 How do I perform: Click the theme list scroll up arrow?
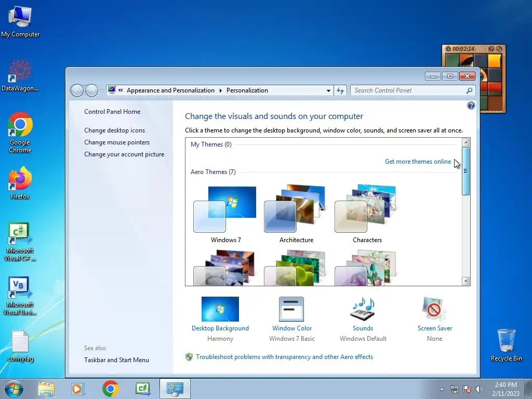coord(466,142)
